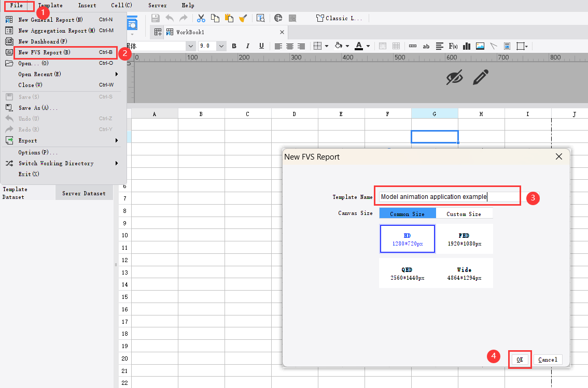Click the Paste icon

(228, 18)
